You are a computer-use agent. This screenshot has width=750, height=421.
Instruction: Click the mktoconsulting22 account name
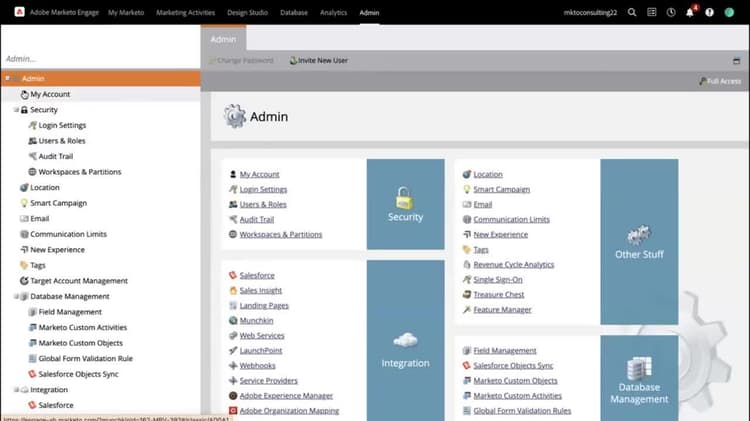pyautogui.click(x=590, y=12)
